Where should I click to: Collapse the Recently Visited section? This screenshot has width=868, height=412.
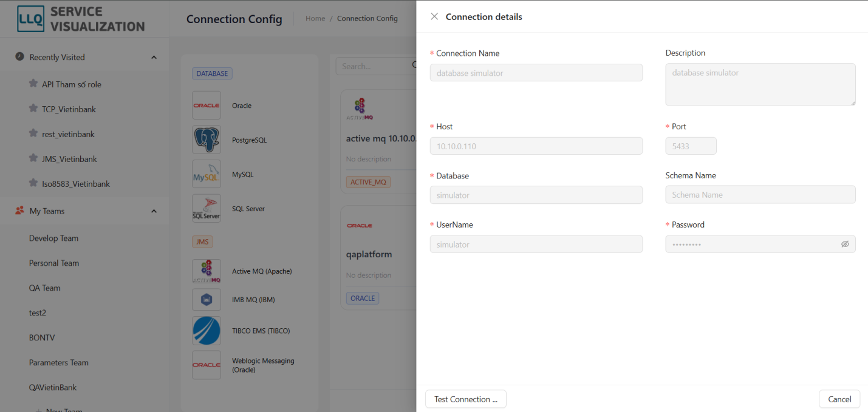[154, 58]
